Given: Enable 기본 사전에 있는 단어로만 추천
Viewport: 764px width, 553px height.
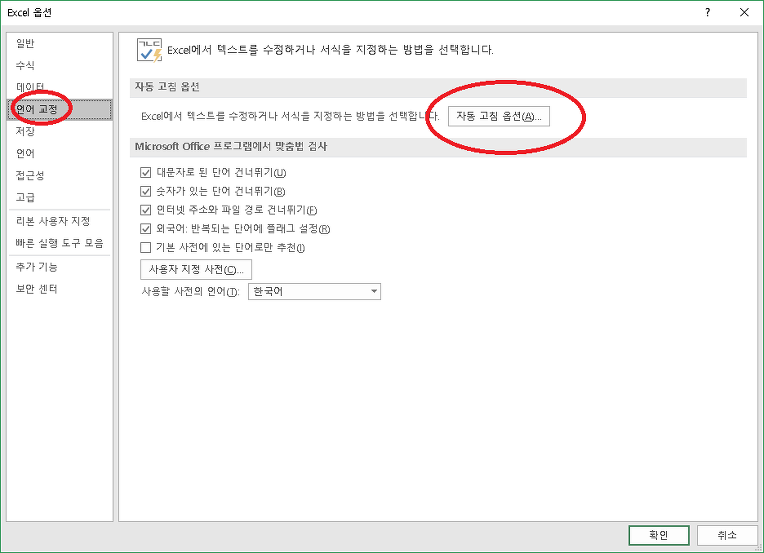Looking at the screenshot, I should [145, 248].
